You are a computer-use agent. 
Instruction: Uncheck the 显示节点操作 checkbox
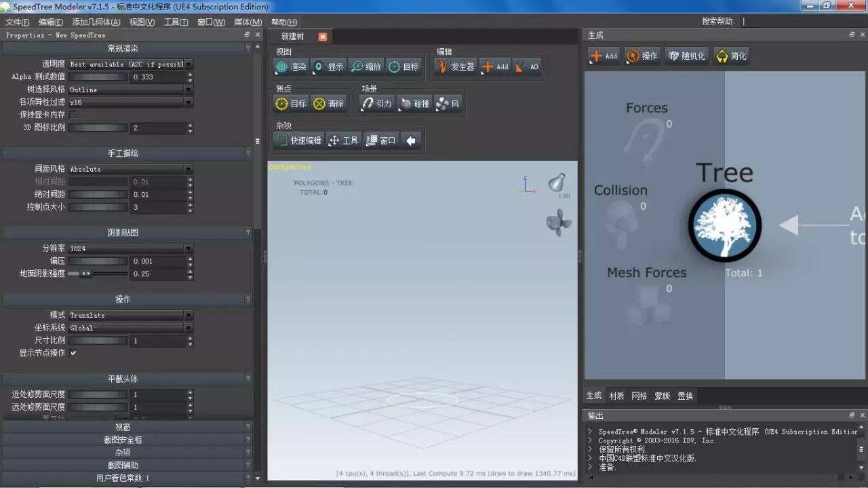pos(73,353)
